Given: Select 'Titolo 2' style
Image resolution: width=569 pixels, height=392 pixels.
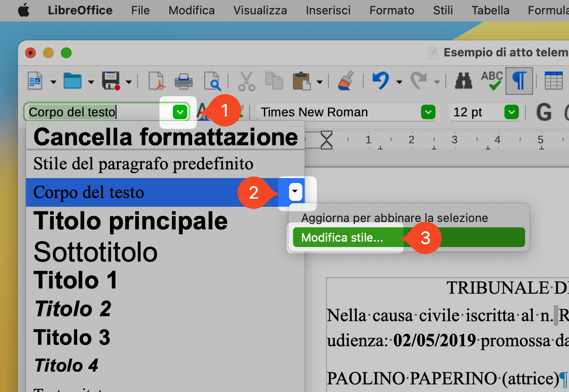Looking at the screenshot, I should point(165,309).
